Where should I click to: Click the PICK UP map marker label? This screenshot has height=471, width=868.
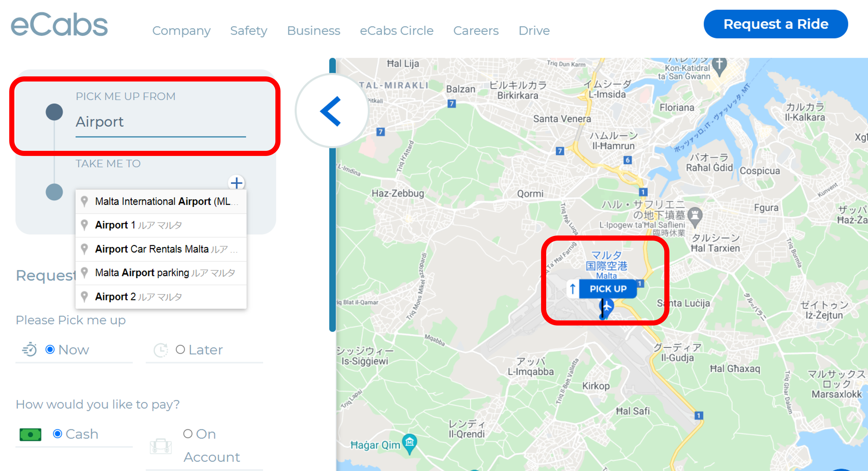click(608, 289)
